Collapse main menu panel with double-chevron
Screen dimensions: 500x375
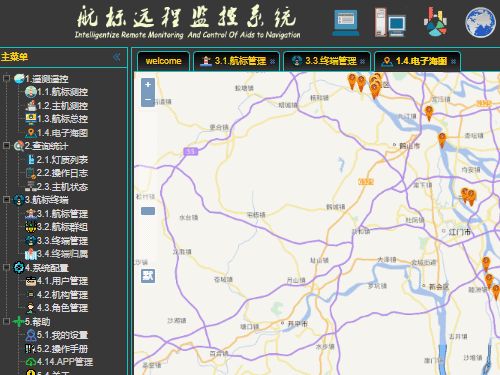[x=116, y=57]
